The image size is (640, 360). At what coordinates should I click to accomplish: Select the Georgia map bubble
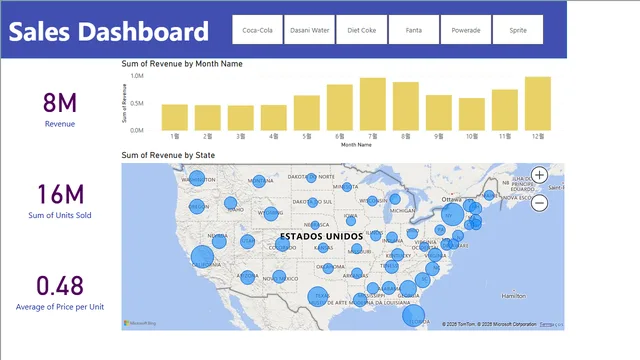408,289
